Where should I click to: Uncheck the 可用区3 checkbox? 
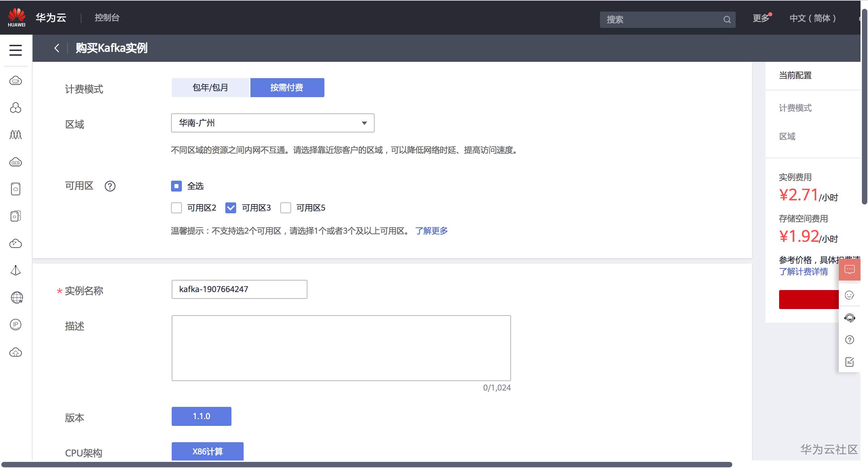tap(231, 208)
